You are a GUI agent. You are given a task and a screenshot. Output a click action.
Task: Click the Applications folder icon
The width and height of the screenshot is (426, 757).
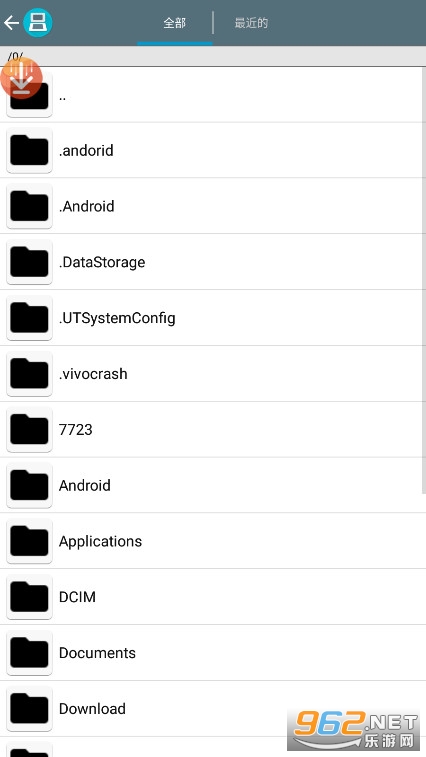point(29,541)
